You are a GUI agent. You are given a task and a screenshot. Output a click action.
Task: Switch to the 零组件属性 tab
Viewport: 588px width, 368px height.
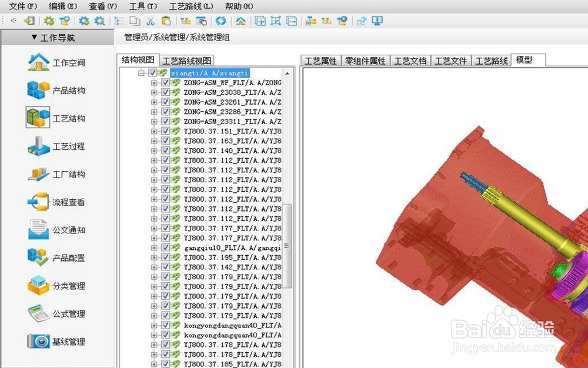pyautogui.click(x=366, y=61)
